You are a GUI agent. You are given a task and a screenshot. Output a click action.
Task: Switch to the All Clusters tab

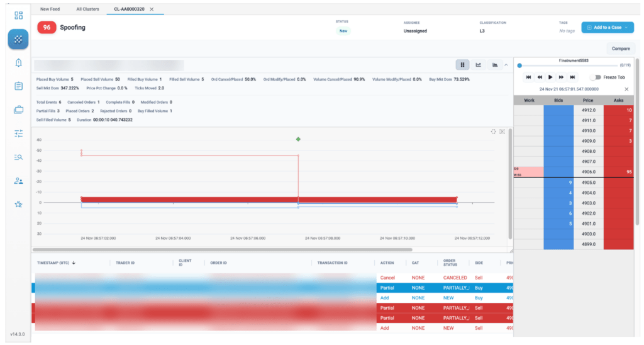(87, 9)
